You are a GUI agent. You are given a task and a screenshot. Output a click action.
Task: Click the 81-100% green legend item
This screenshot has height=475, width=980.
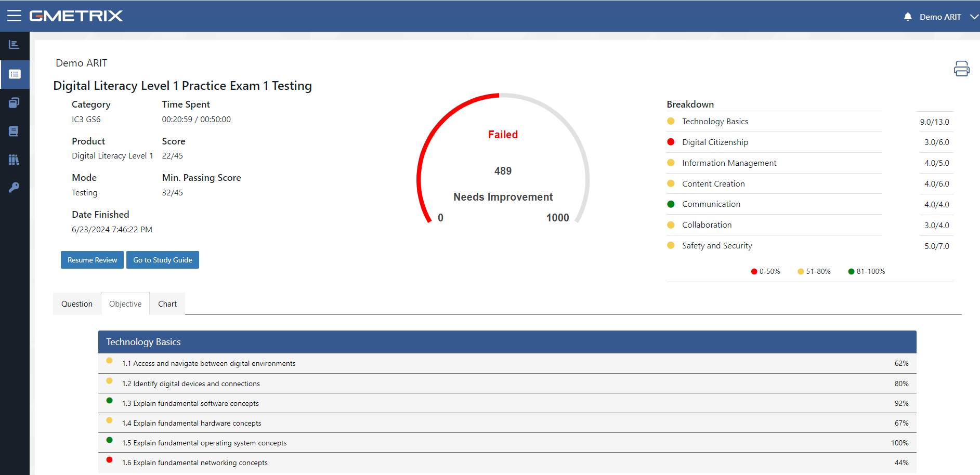867,271
